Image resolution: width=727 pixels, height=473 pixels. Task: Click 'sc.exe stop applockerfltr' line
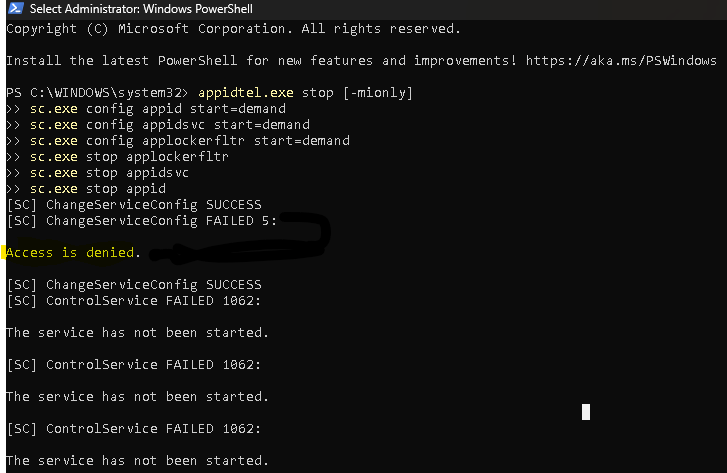pyautogui.click(x=129, y=157)
